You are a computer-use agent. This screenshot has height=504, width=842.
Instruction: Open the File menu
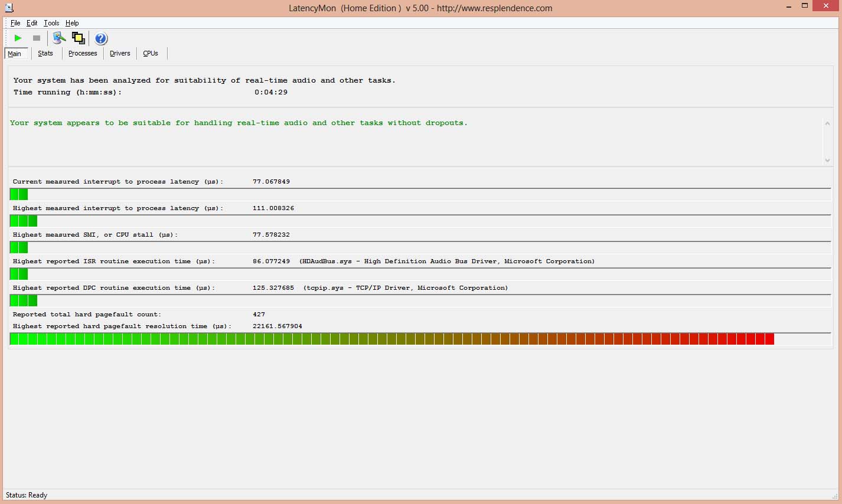(15, 23)
